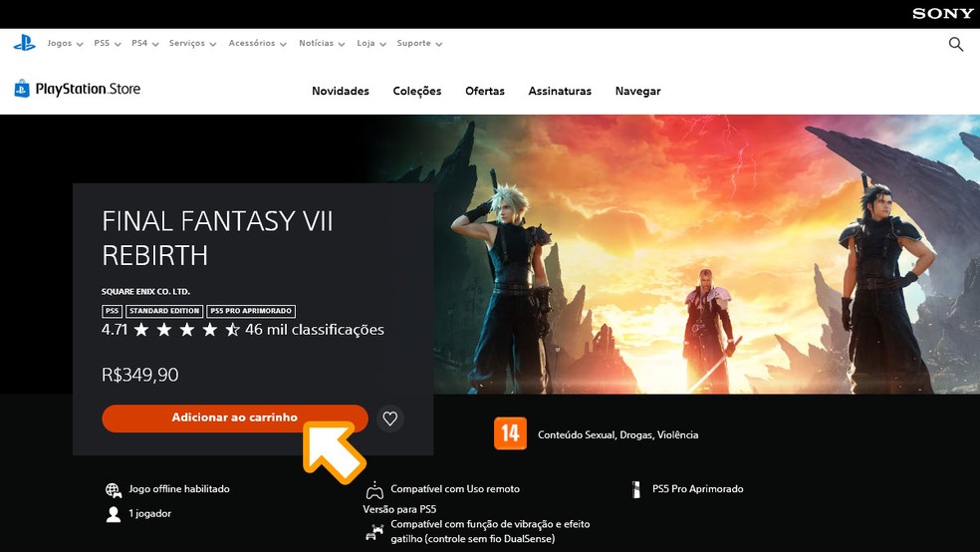Open the Coleções store tab
This screenshot has width=980, height=552.
[x=417, y=92]
